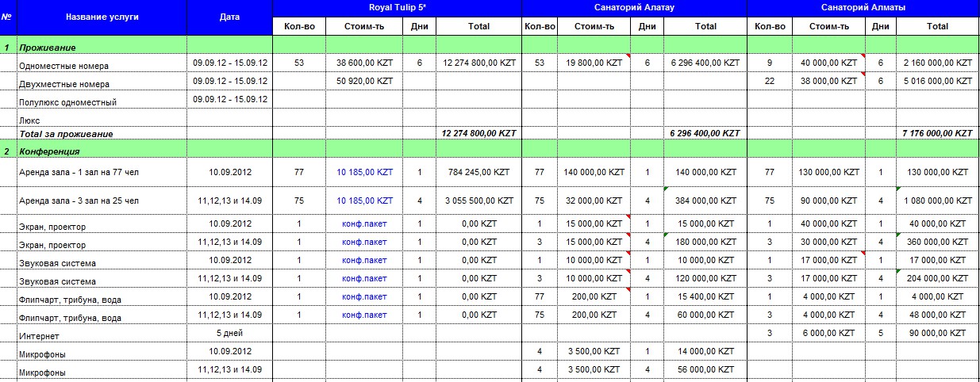This screenshot has height=382, width=980.
Task: Select the № column header cell
Action: click(7, 17)
